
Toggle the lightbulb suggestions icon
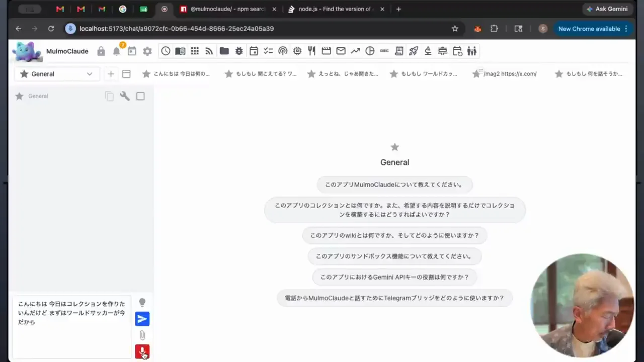tap(142, 303)
